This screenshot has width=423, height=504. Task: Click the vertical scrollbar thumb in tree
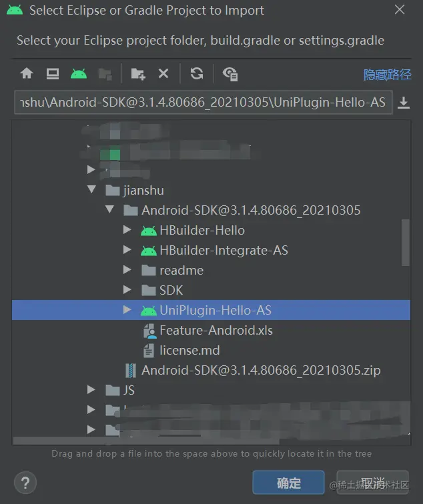[405, 243]
